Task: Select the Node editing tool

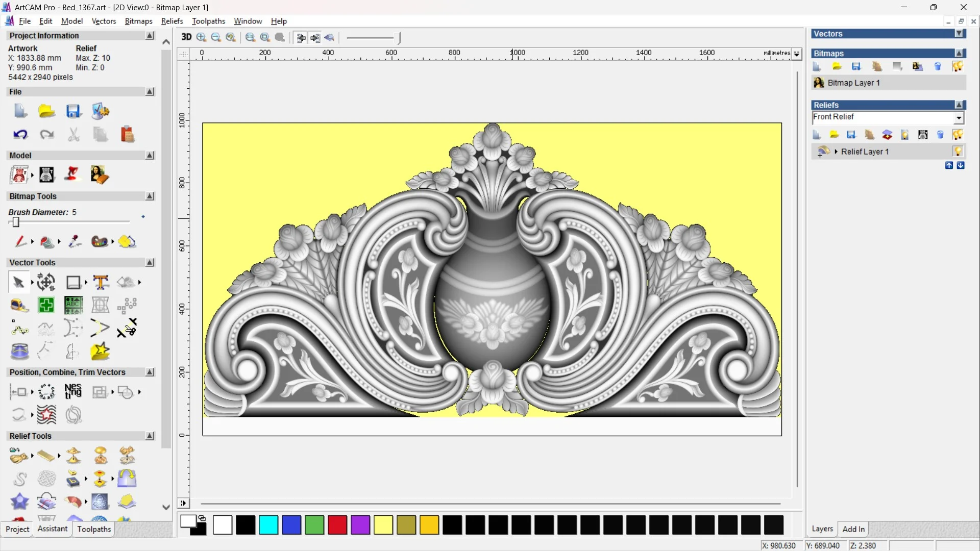Action: pos(19,329)
